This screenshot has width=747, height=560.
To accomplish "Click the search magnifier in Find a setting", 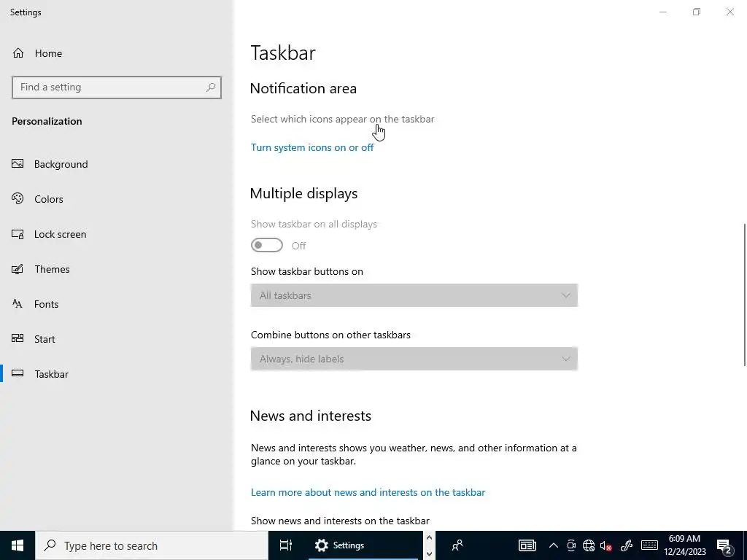I will coord(211,87).
